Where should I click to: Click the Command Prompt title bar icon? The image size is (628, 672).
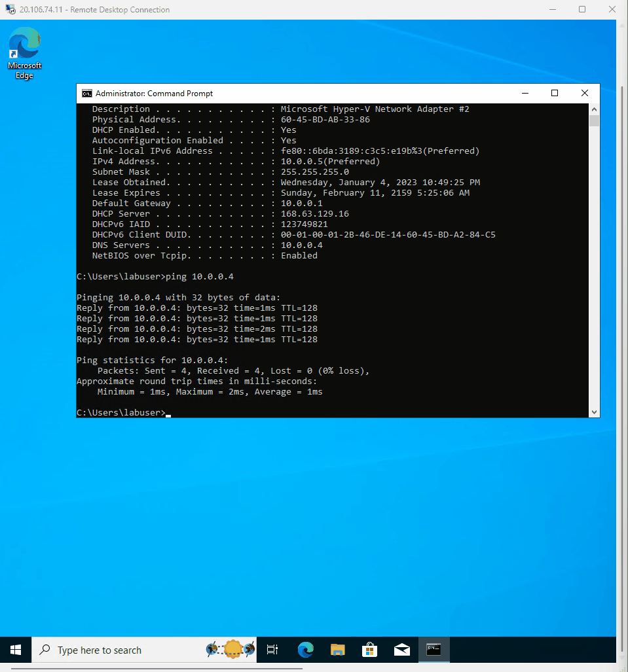[87, 94]
